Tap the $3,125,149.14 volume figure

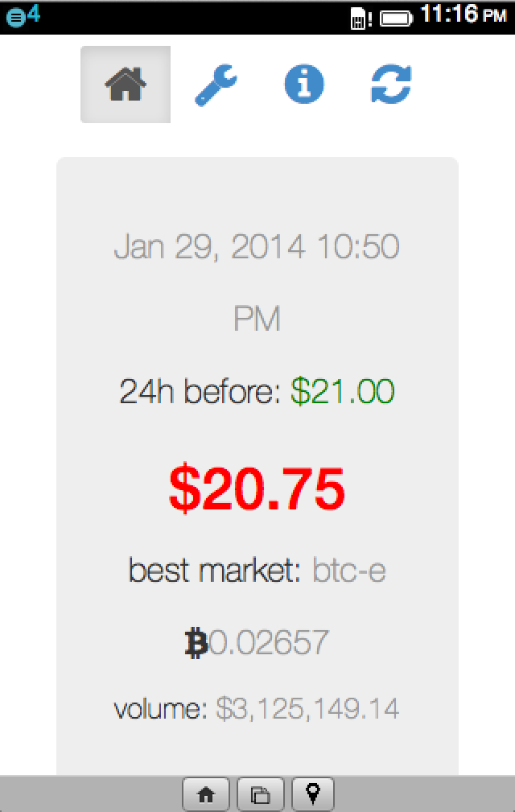(307, 709)
